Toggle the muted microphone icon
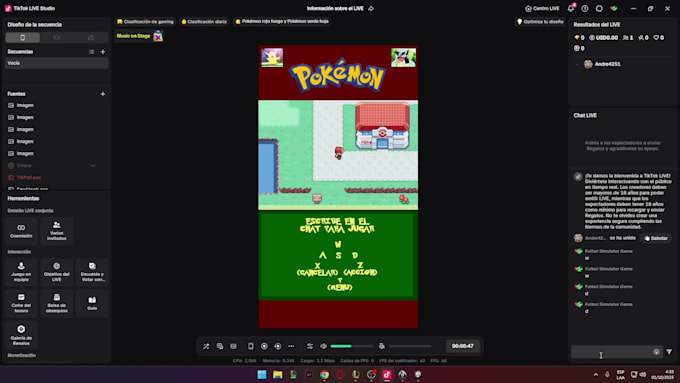 (382, 346)
